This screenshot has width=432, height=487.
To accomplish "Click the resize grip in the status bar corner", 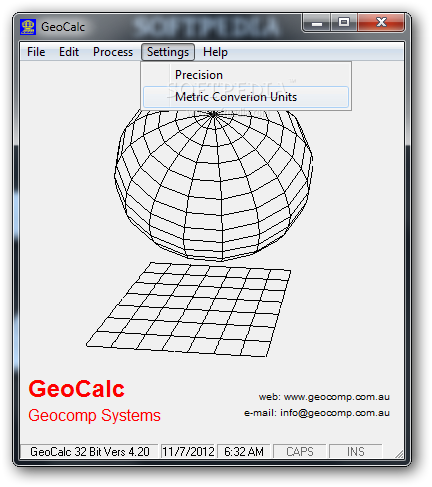I will tap(399, 454).
